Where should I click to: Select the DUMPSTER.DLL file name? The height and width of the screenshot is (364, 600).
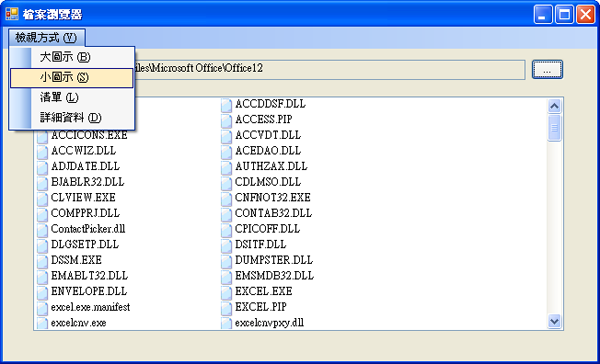click(x=274, y=260)
